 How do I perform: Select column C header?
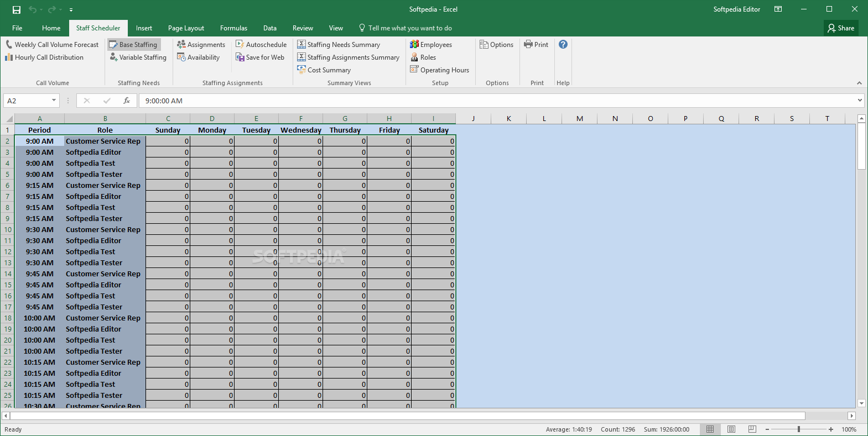pos(168,119)
